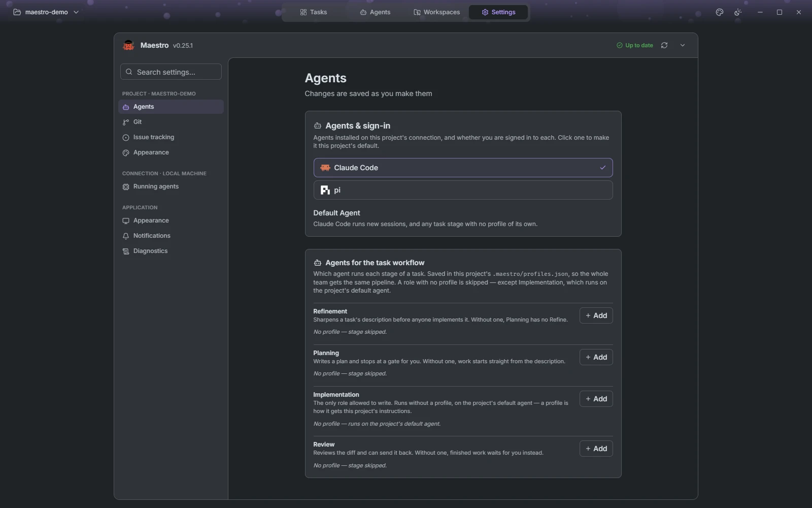The width and height of the screenshot is (812, 508).
Task: Focus the Search settings field
Action: [x=171, y=72]
